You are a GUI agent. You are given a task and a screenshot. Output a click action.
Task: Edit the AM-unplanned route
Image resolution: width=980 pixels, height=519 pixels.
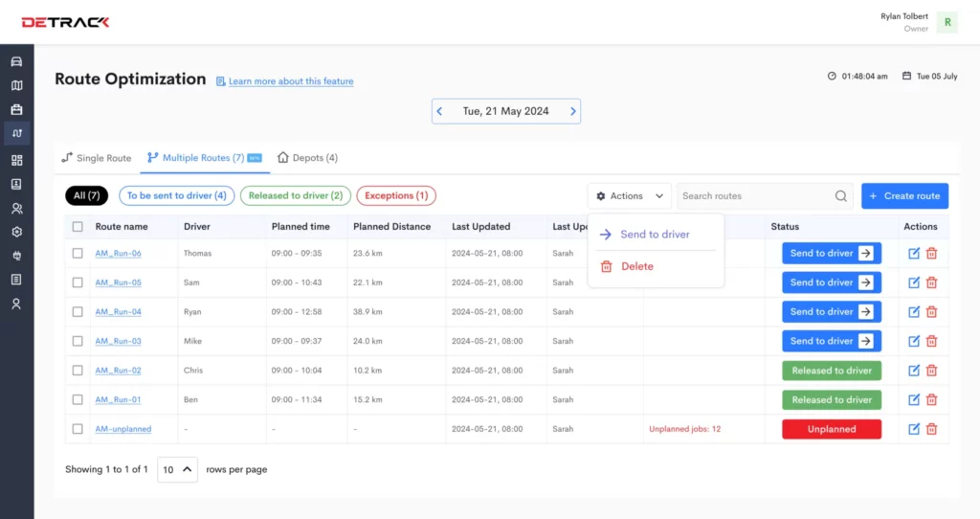914,429
